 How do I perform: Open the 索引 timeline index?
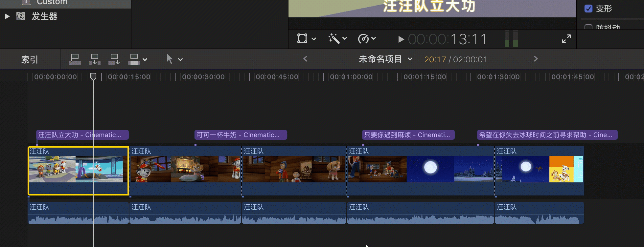[30, 59]
